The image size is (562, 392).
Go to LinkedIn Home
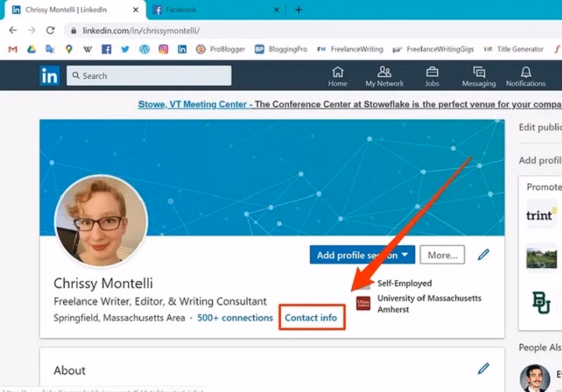(338, 77)
